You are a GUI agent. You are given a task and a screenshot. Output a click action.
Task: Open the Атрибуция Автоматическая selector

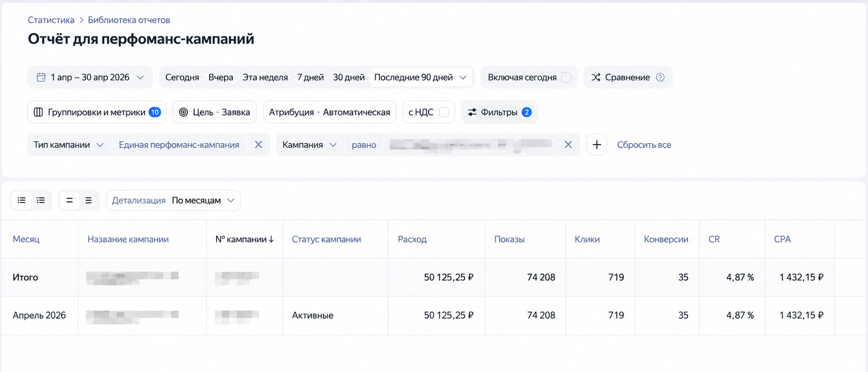click(329, 112)
